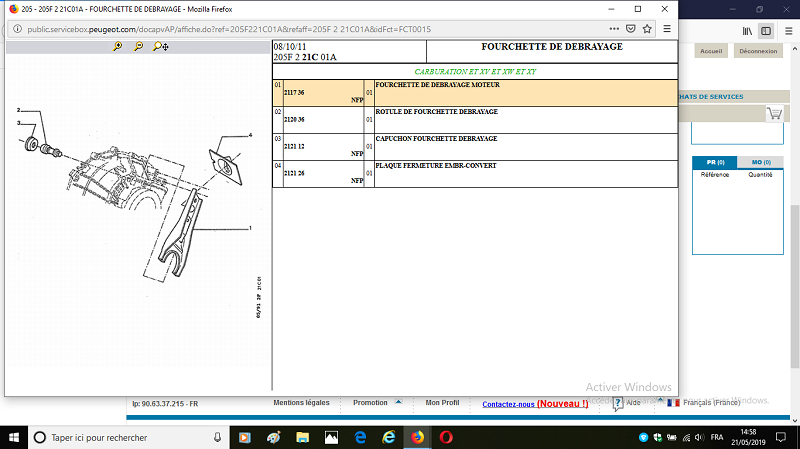Click part reference 2117 36
Image resolution: width=800 pixels, height=449 pixels.
(x=294, y=92)
